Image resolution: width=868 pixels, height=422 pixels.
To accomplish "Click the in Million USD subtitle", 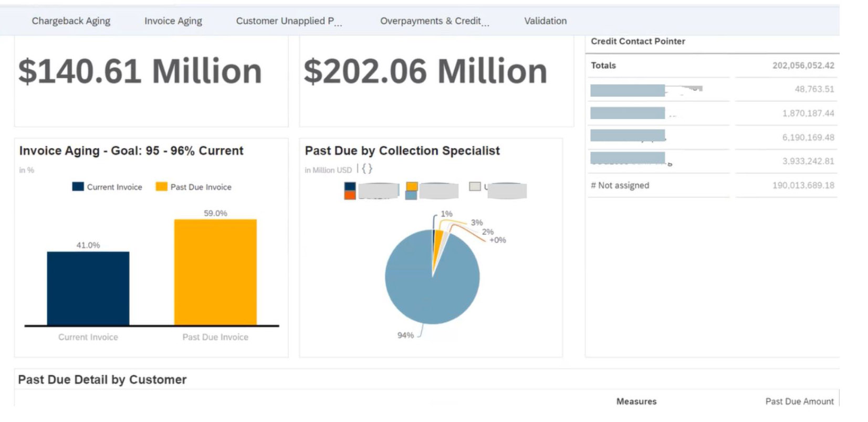I will [x=328, y=170].
